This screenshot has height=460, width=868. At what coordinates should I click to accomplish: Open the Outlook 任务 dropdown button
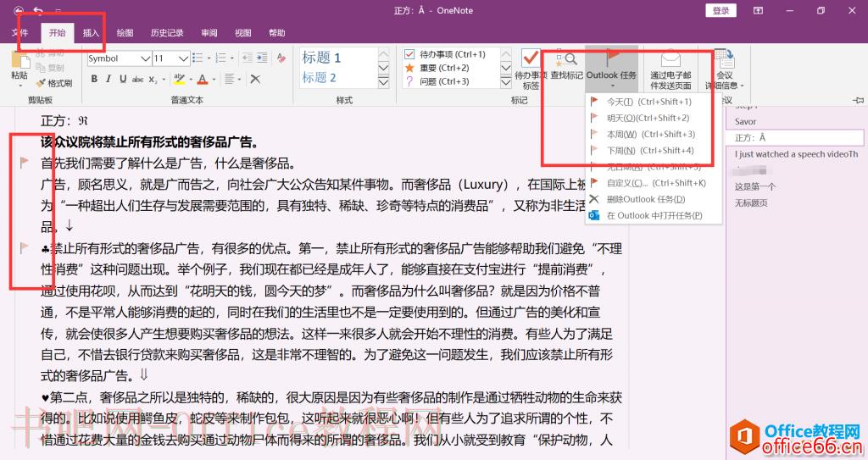pyautogui.click(x=612, y=69)
